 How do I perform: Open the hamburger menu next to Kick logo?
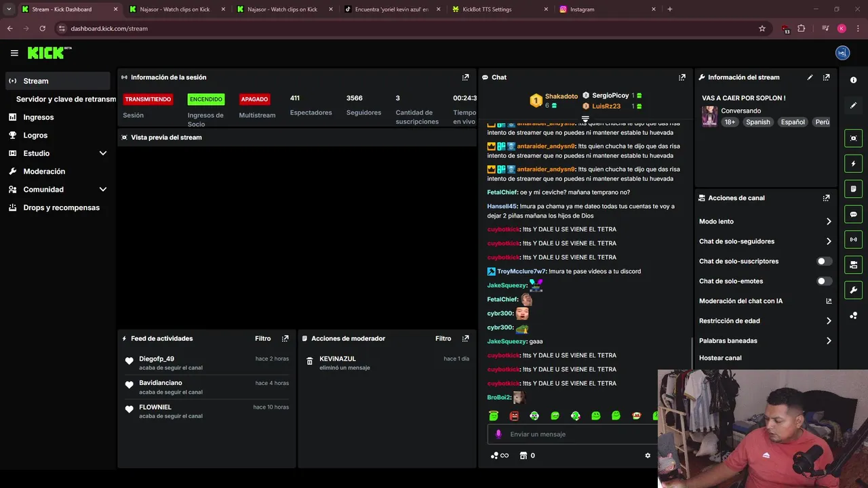14,53
